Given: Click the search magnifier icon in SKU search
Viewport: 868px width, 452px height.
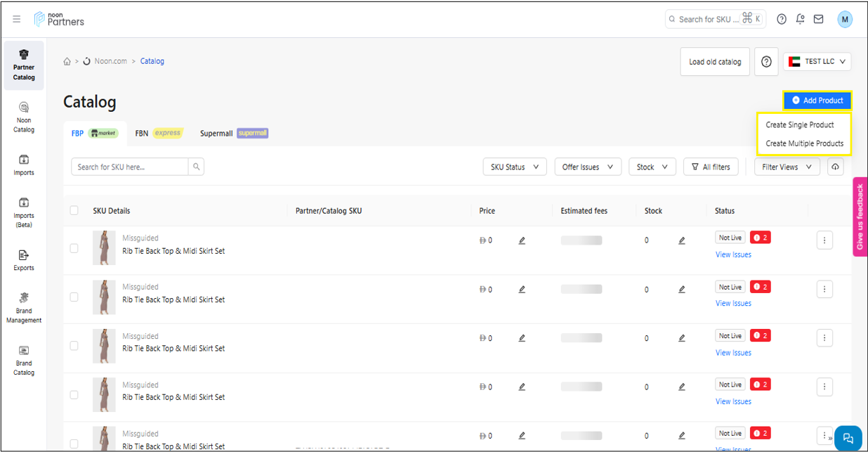Looking at the screenshot, I should 197,167.
